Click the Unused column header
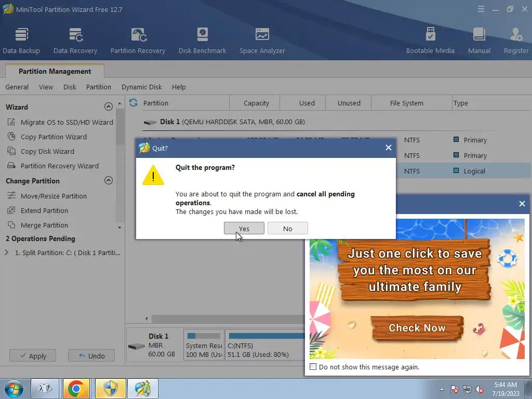The image size is (532, 399). pyautogui.click(x=349, y=103)
